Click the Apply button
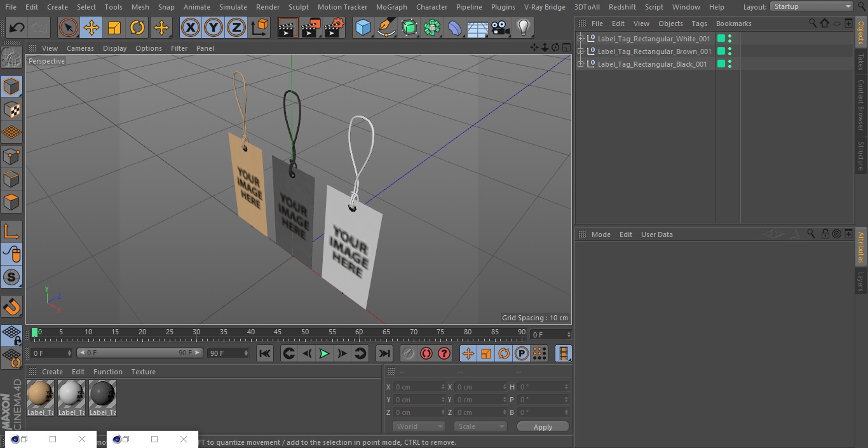Image resolution: width=868 pixels, height=448 pixels. click(x=543, y=427)
